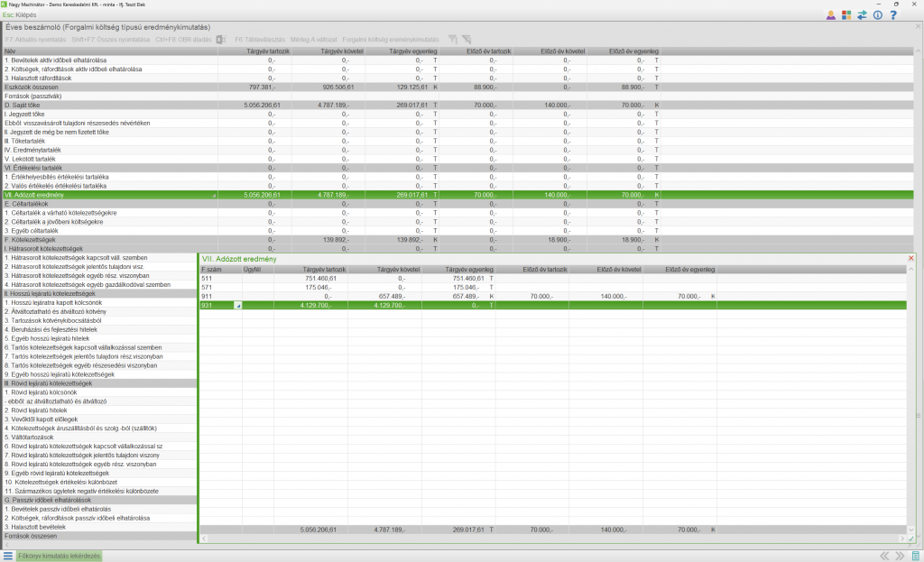Select 4. Beruházási és fejlesztési hitelek row
This screenshot has width=924, height=562.
pos(99,330)
